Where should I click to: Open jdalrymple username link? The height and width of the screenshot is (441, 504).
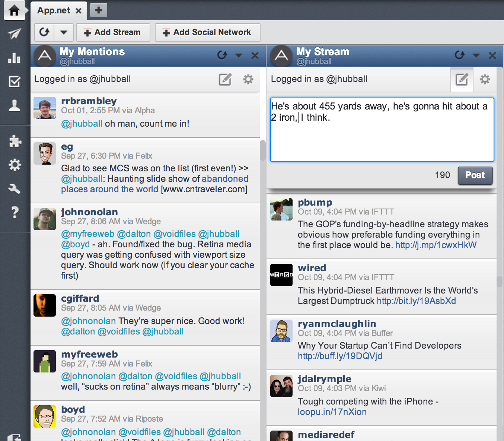pyautogui.click(x=324, y=379)
